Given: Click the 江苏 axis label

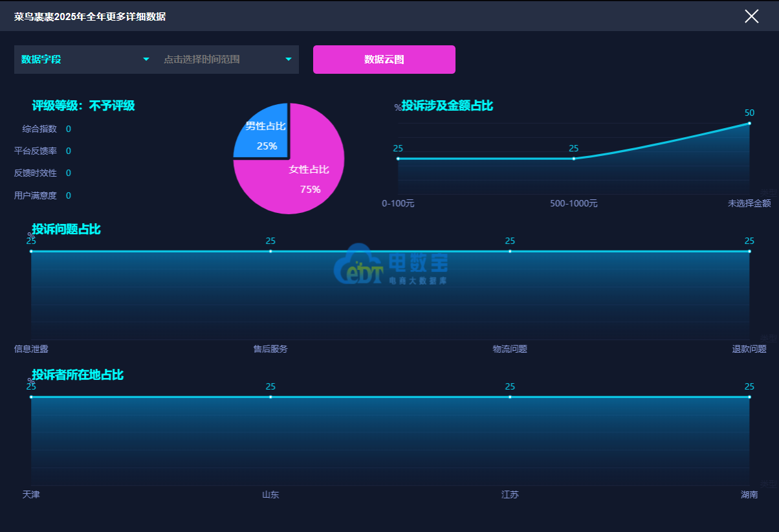Looking at the screenshot, I should [510, 494].
